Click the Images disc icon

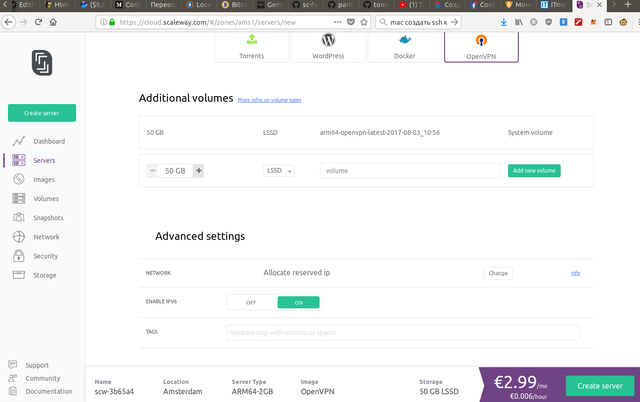pyautogui.click(x=19, y=179)
